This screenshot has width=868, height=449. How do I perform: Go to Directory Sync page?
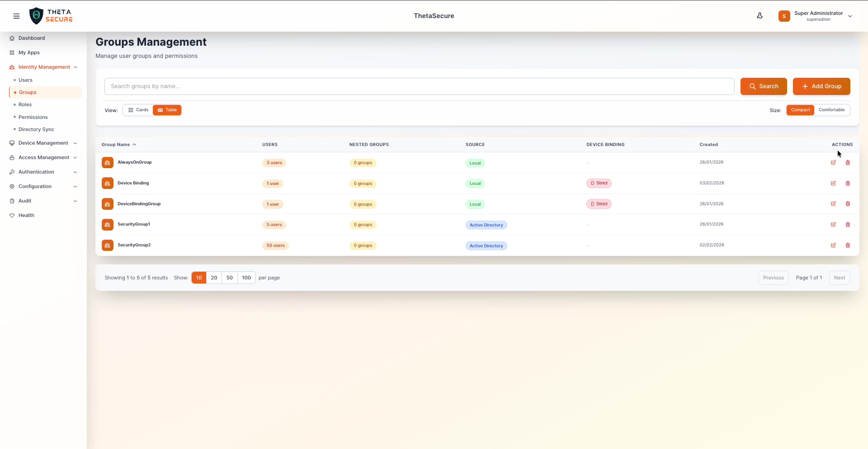tap(36, 130)
